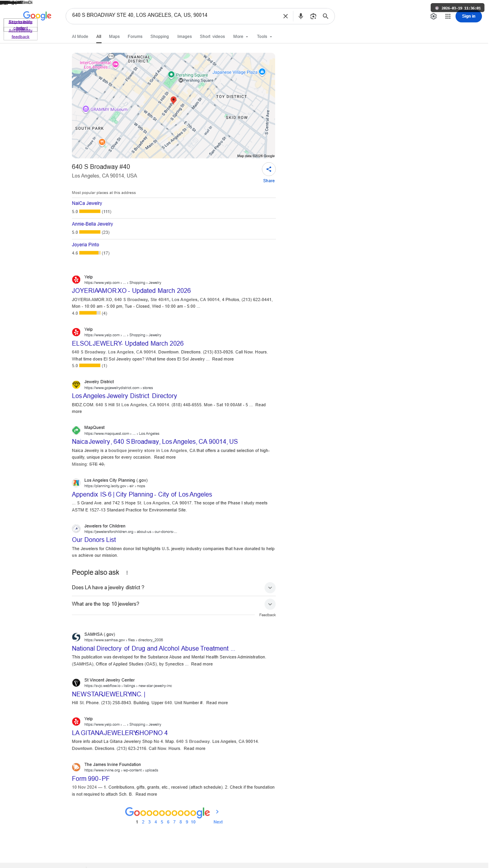Open the Our Donors List result
Image resolution: width=494 pixels, height=868 pixels.
click(94, 540)
